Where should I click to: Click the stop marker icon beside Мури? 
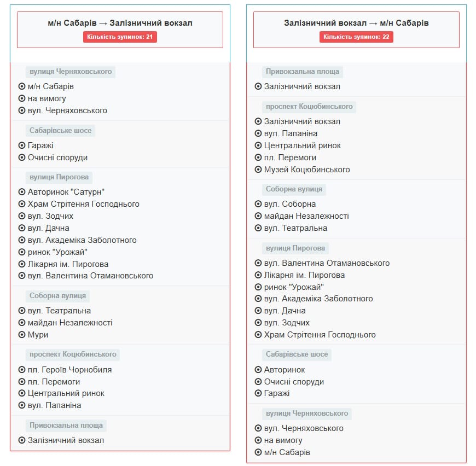(x=22, y=335)
